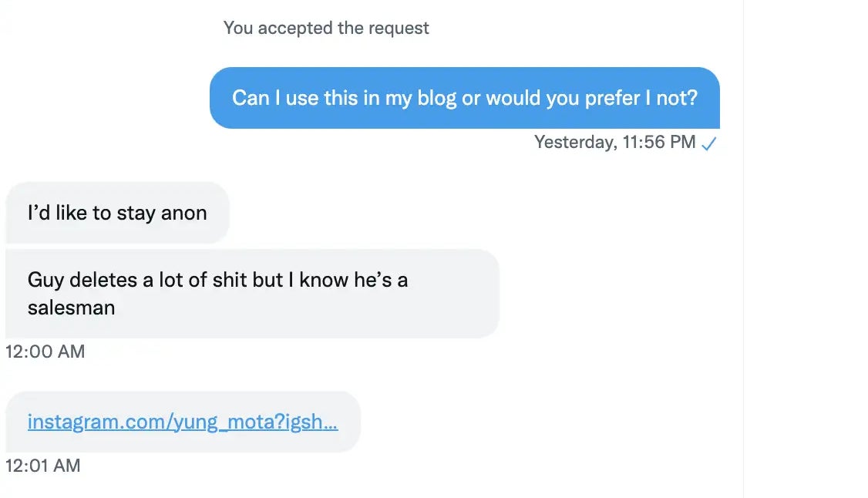Click the word "Guy" starting the second reply
Image resolution: width=868 pixels, height=498 pixels.
(x=45, y=279)
